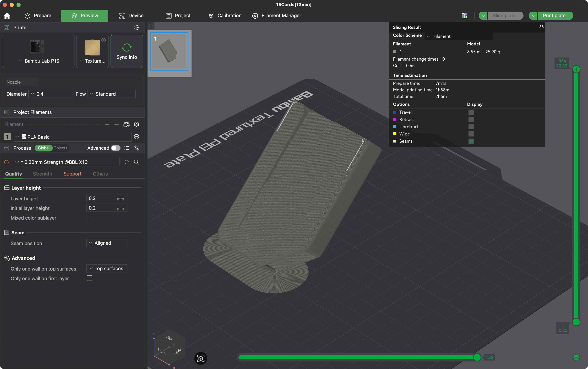Click the Global process scope button
Viewport: 588px width, 369px height.
tap(44, 148)
